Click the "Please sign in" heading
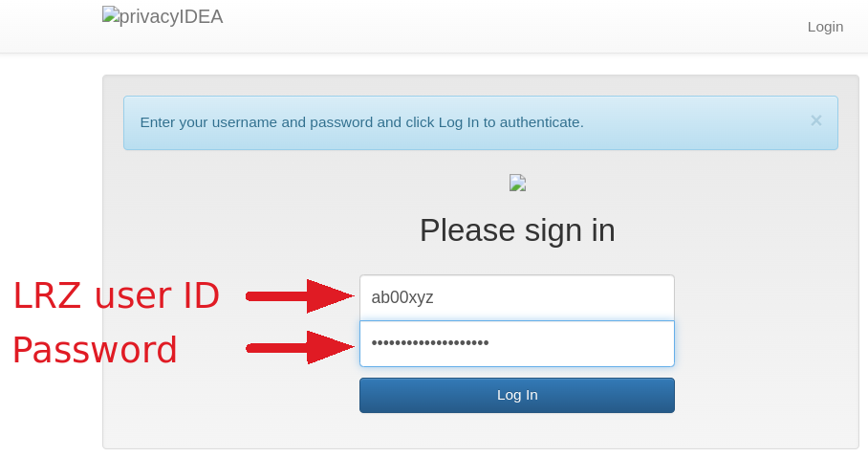The width and height of the screenshot is (868, 457). click(517, 230)
